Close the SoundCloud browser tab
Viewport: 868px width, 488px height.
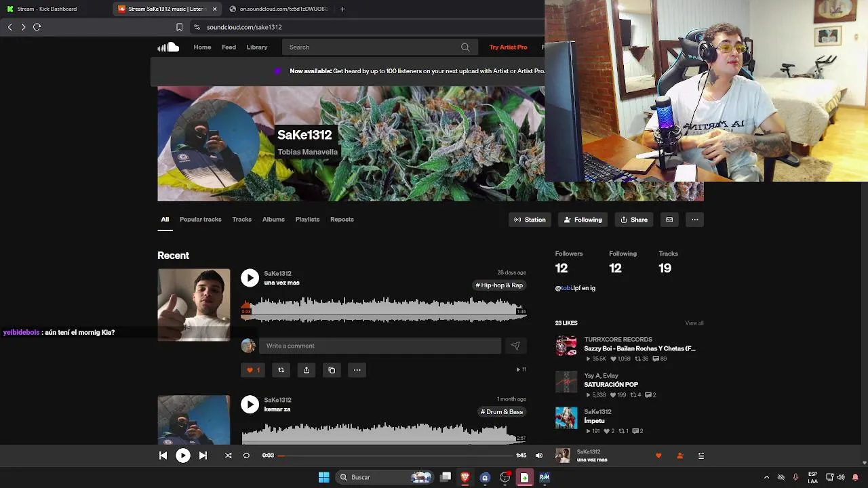coord(215,9)
